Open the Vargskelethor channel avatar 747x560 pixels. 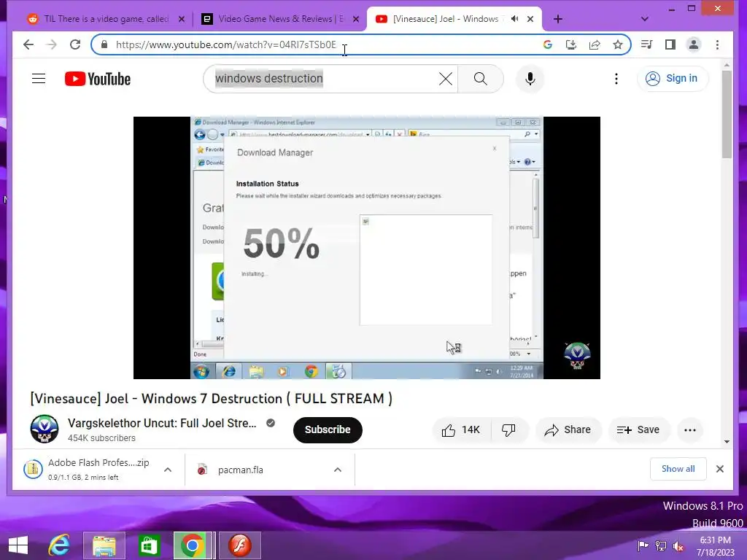(x=44, y=429)
